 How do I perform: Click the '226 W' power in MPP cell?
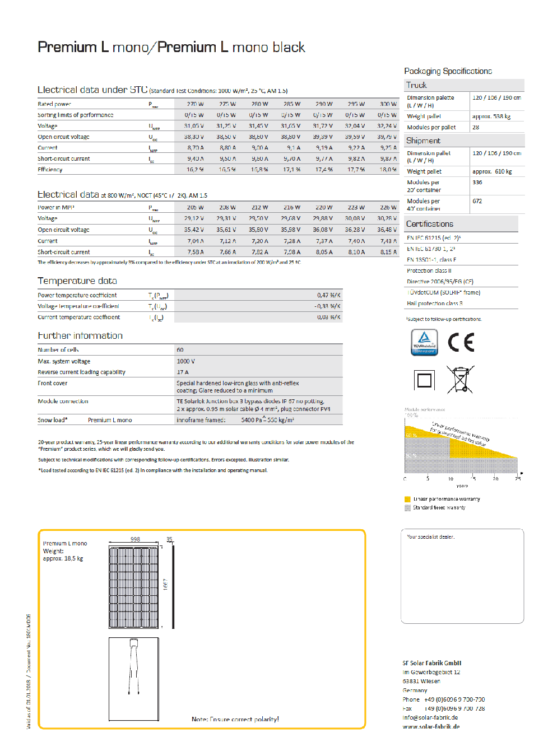[388, 207]
